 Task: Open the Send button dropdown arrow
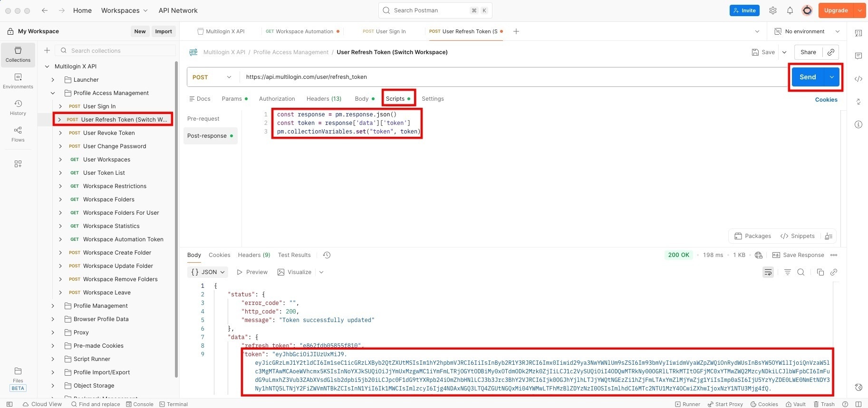[x=832, y=77]
